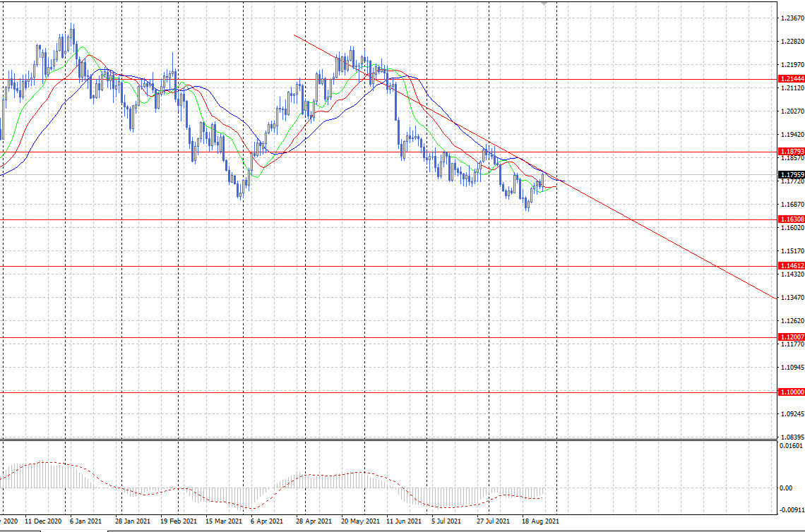Click the 1.08395 price scale label
This screenshot has height=532, width=805.
click(792, 437)
